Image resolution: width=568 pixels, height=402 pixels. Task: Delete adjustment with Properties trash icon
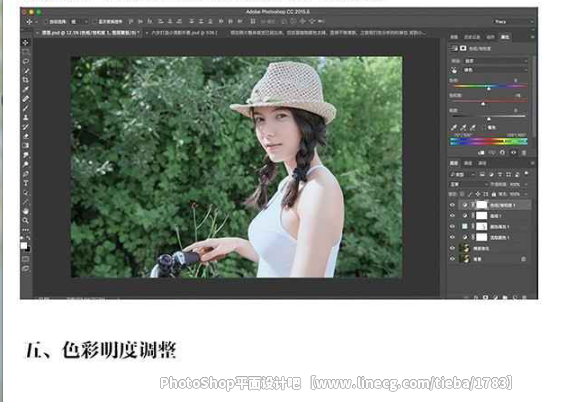pos(524,153)
